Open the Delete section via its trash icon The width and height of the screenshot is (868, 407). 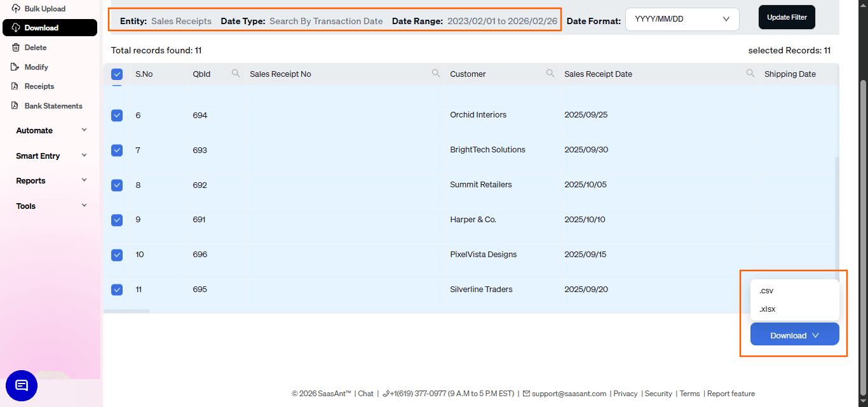pos(15,47)
